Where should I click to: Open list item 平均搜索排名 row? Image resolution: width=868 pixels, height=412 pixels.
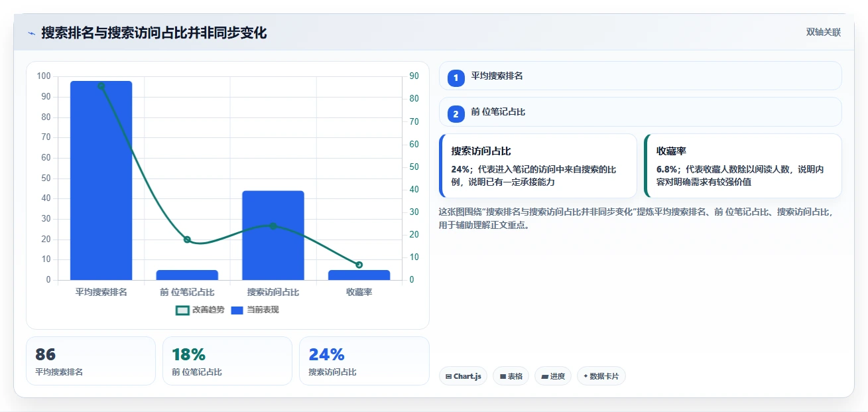pos(641,76)
